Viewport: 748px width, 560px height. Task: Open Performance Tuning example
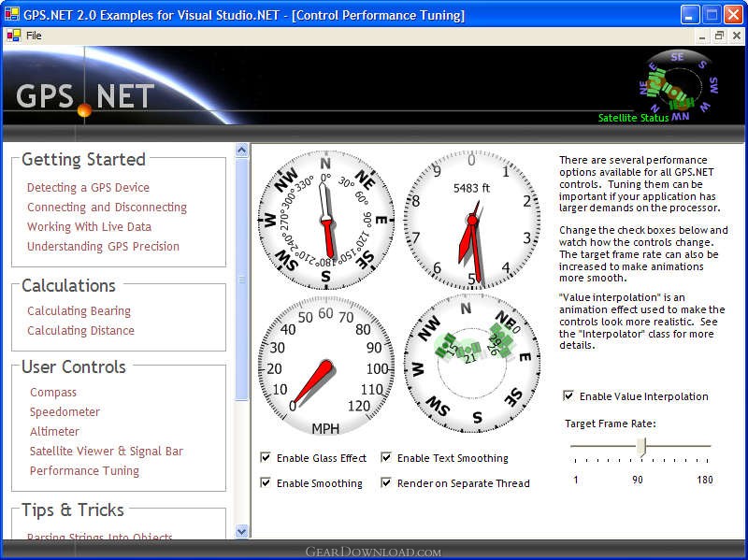click(x=84, y=471)
